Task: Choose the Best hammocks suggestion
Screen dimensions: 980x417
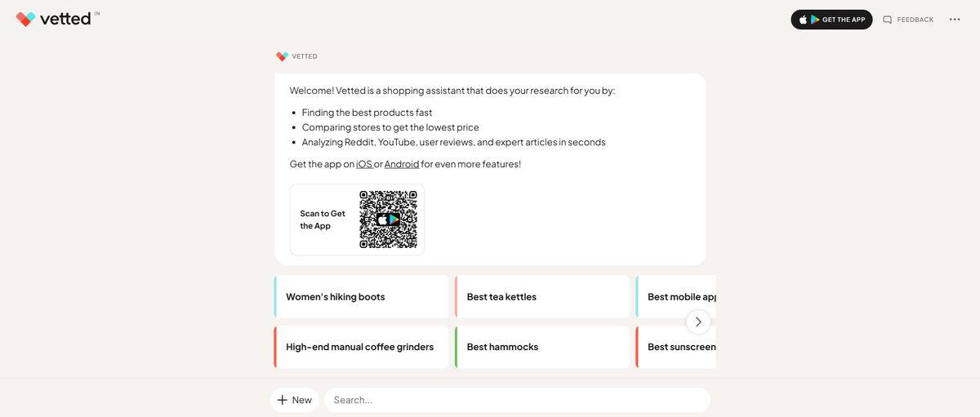Action: pos(542,347)
